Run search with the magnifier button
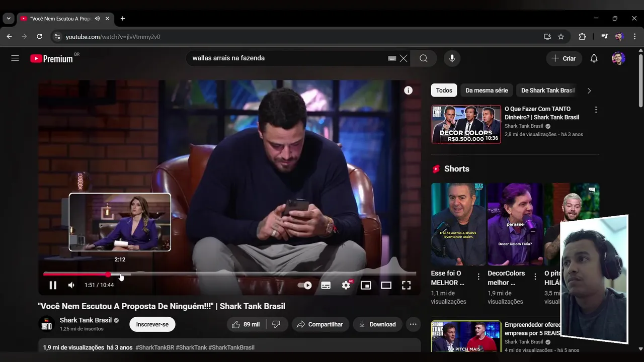644x362 pixels. 424,58
